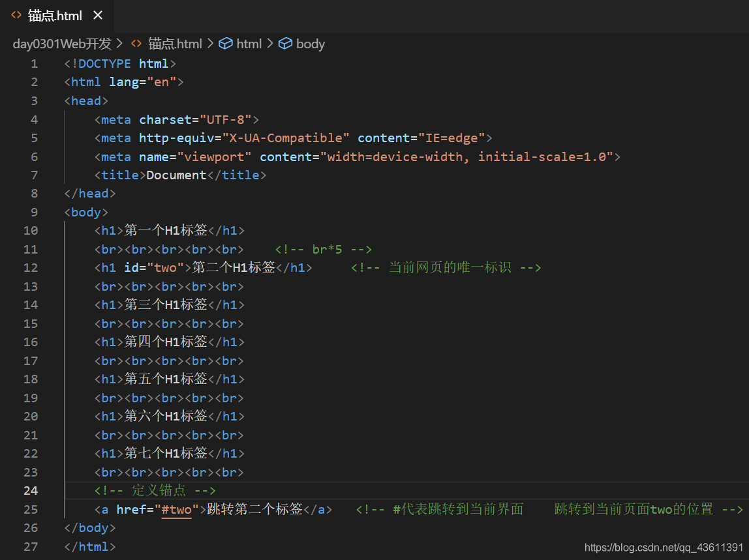749x560 pixels.
Task: Click line number 9 in gutter
Action: point(34,212)
